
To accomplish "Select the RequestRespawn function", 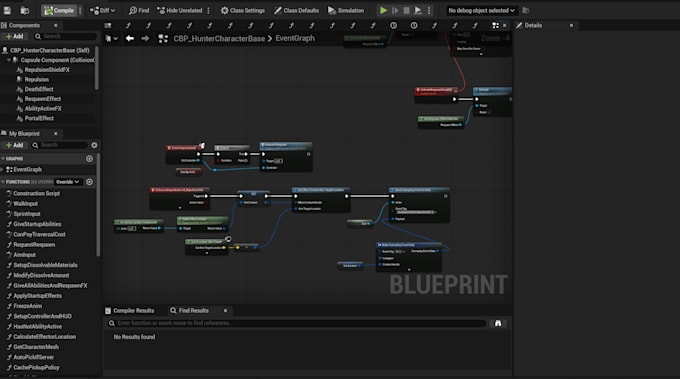I will point(34,245).
